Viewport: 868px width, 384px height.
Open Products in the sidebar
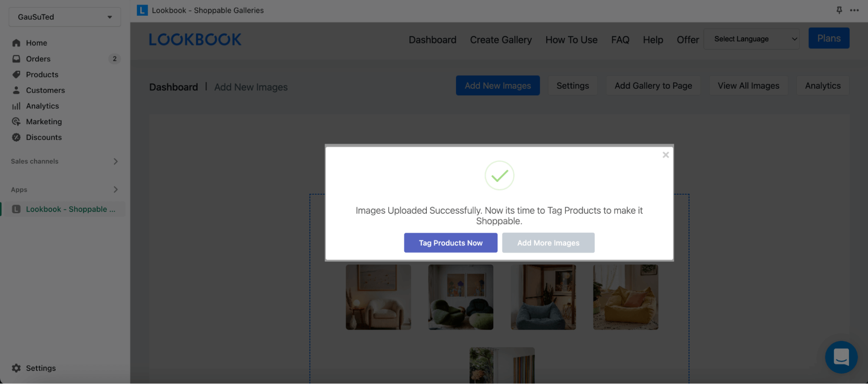[42, 74]
